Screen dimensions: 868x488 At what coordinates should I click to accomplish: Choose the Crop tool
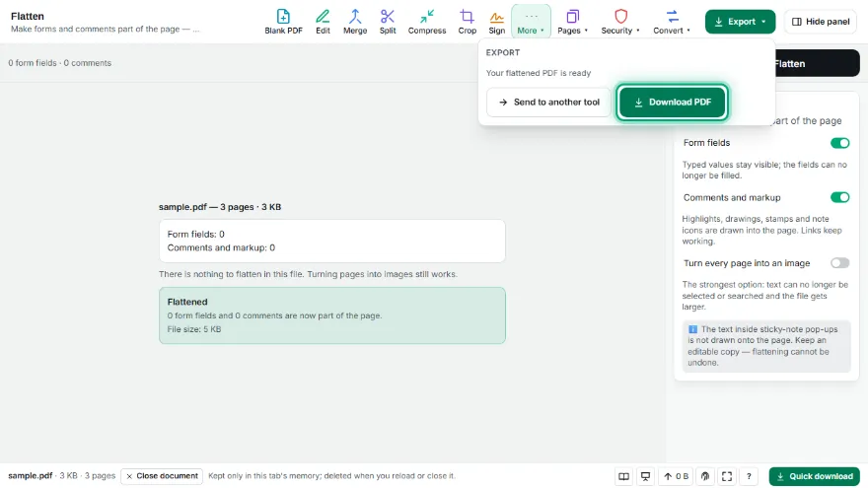tap(467, 22)
